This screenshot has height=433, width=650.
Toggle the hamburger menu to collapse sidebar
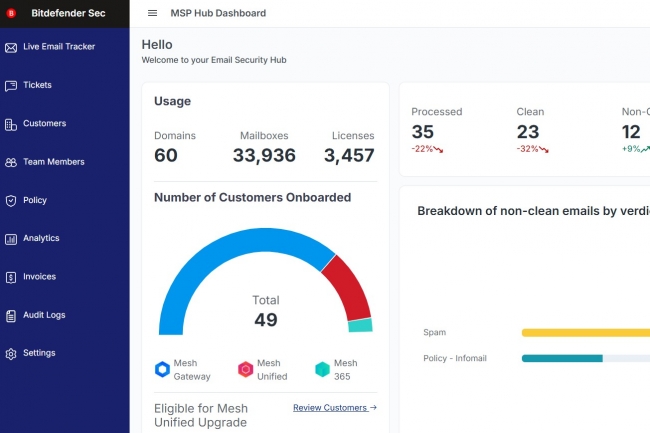(x=152, y=13)
